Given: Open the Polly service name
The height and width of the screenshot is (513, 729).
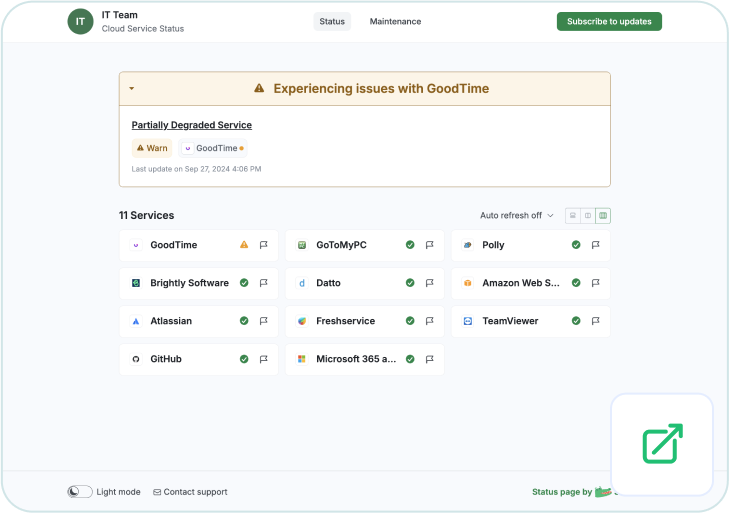Looking at the screenshot, I should [x=493, y=245].
